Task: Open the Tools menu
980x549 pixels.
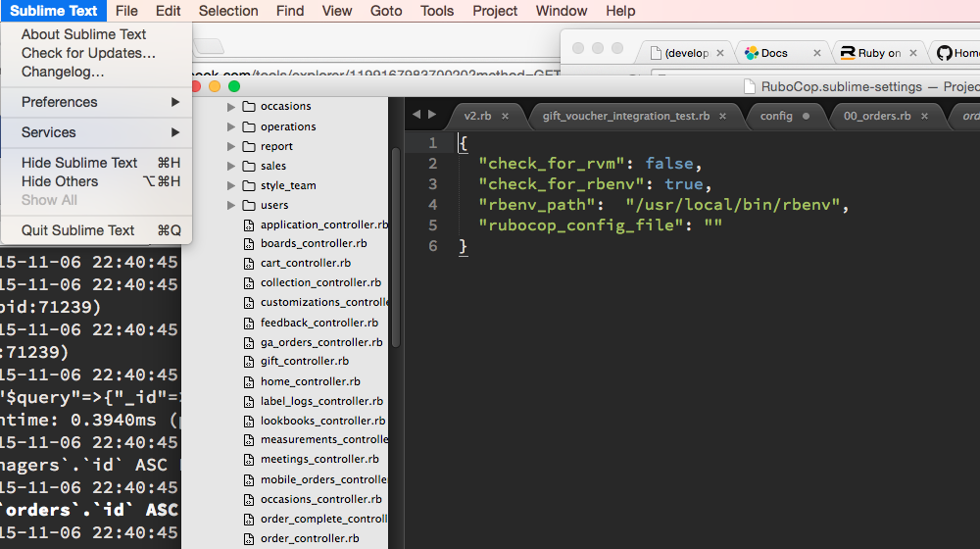Action: point(437,11)
